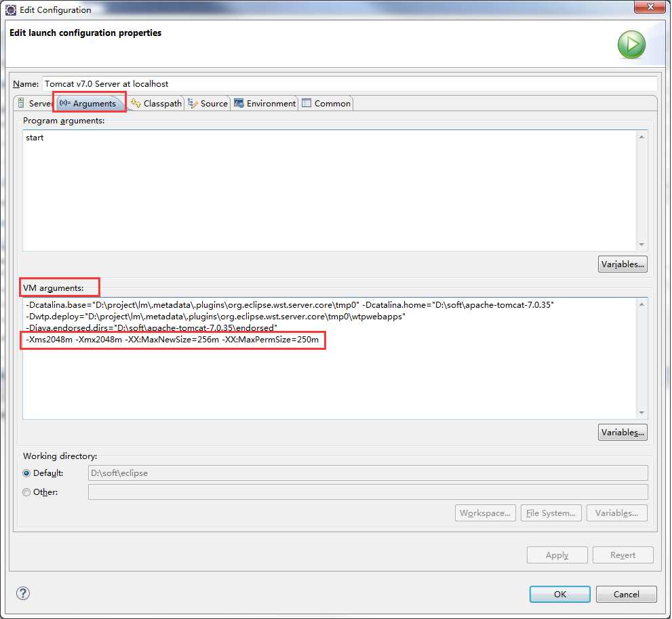
Task: Open the Server tab
Action: pyautogui.click(x=35, y=103)
